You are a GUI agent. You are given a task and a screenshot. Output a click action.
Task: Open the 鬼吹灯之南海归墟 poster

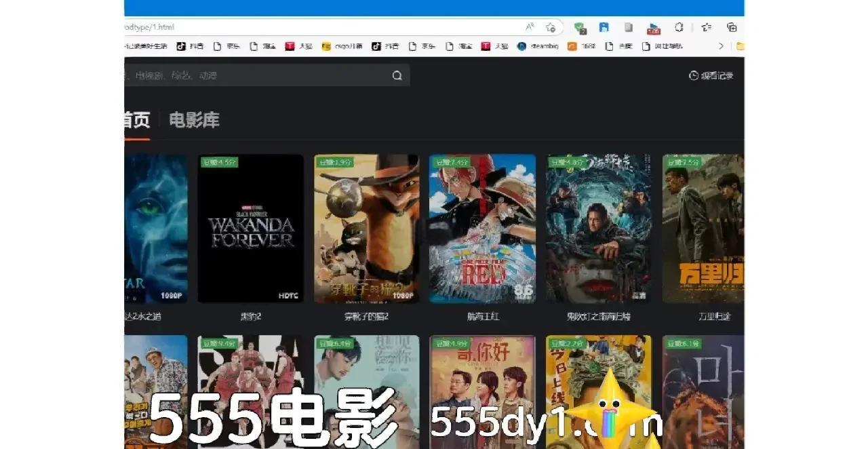[x=598, y=229]
